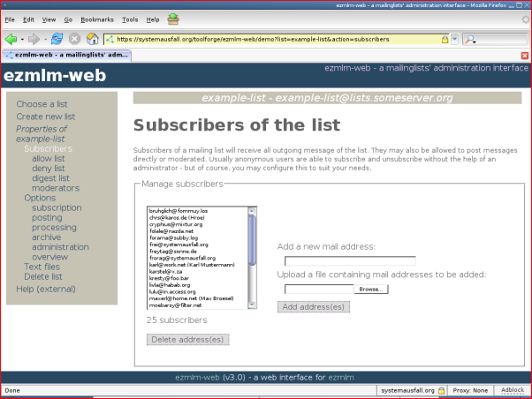This screenshot has height=399, width=532.
Task: Open the Create new list link
Action: (45, 117)
